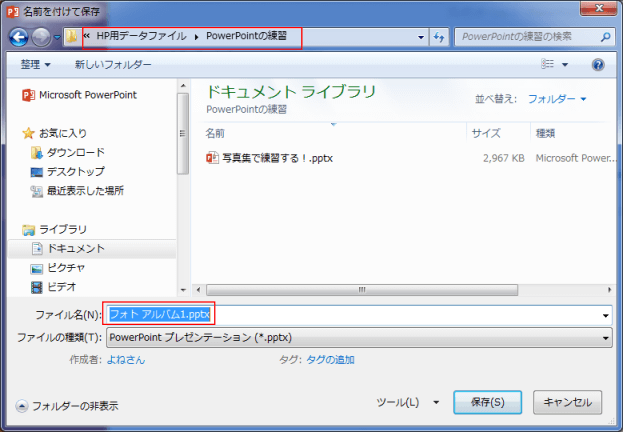Image resolution: width=623 pixels, height=432 pixels.
Task: Open help with the question mark icon
Action: (x=598, y=64)
